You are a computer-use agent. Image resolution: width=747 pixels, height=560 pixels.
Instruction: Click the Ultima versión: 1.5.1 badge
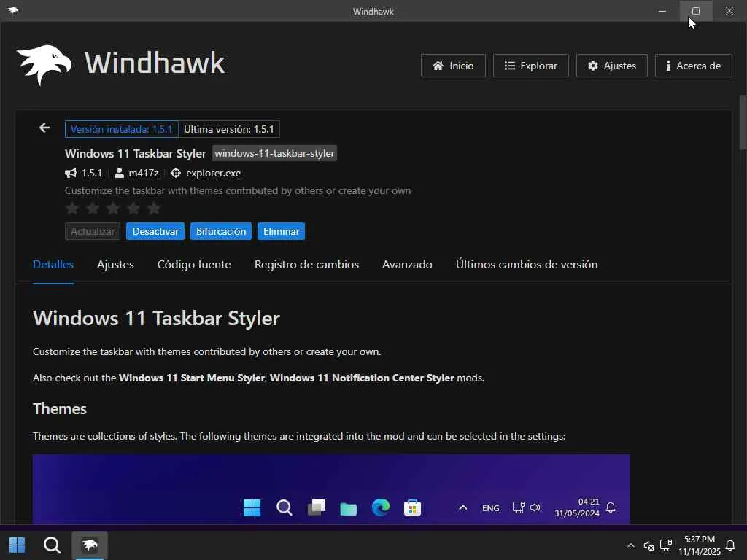tap(229, 129)
